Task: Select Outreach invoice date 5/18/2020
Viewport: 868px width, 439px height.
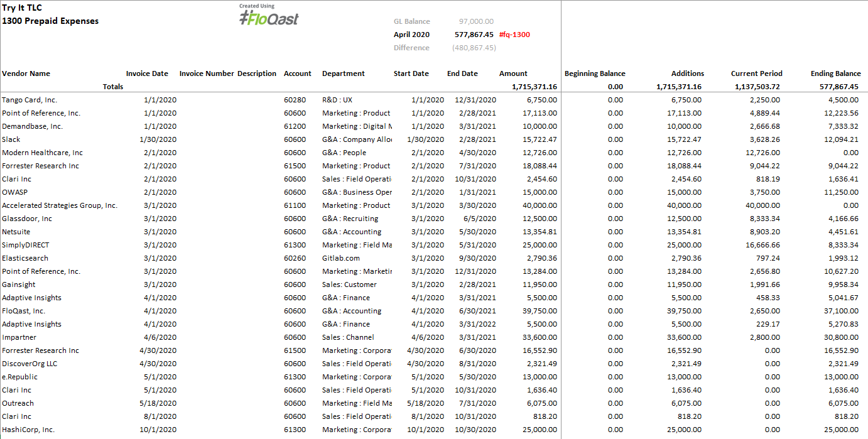Action: (158, 403)
